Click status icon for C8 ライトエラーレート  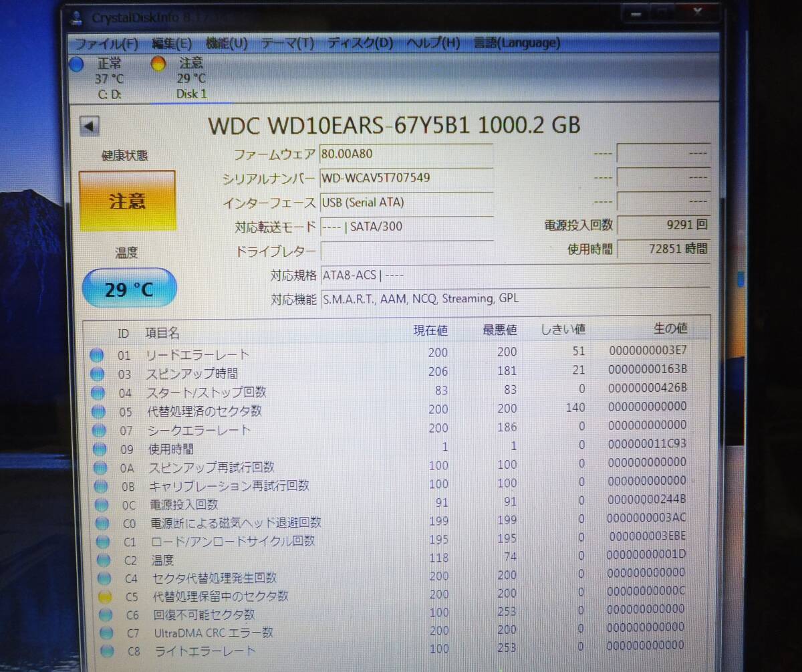pyautogui.click(x=106, y=651)
